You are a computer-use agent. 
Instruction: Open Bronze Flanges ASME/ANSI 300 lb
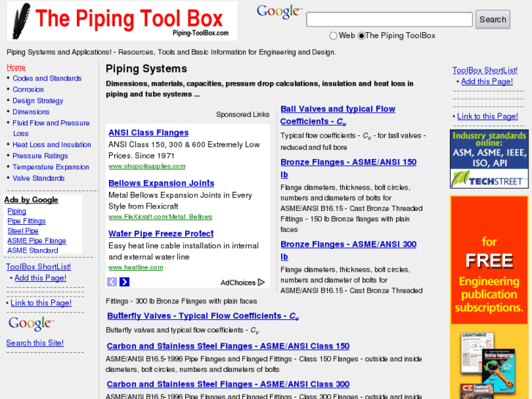click(348, 250)
